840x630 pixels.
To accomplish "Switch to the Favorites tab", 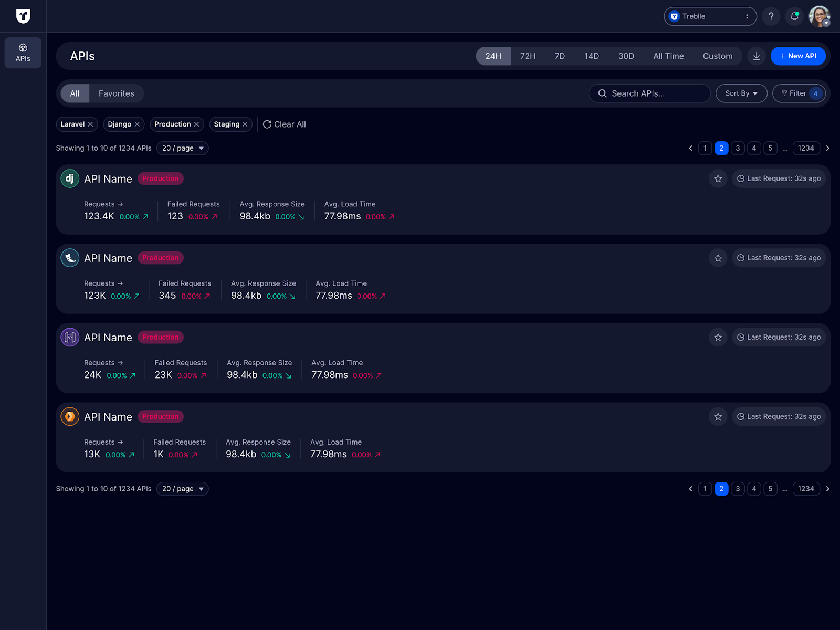I will click(x=117, y=93).
